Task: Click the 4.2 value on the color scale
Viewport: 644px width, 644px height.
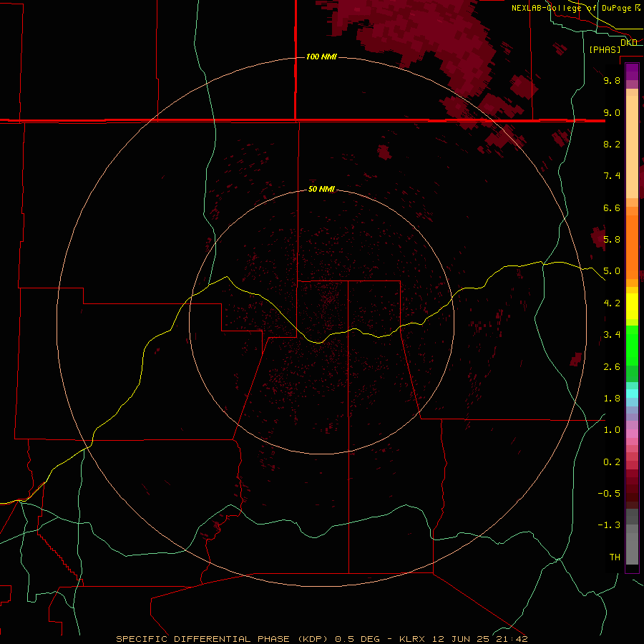Action: pyautogui.click(x=612, y=303)
